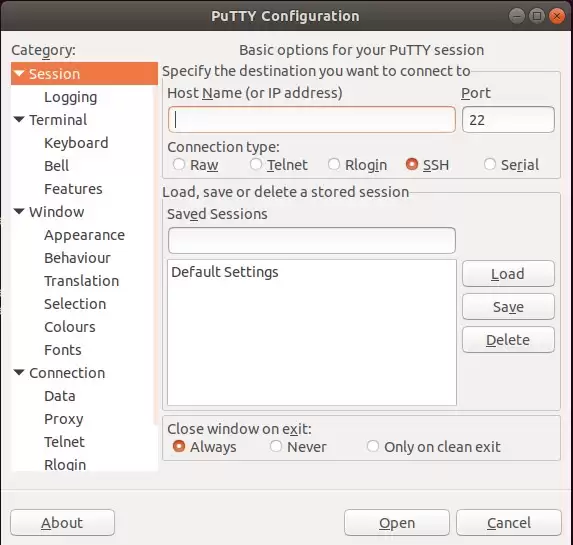Viewport: 573px width, 545px height.
Task: Open terminal Features settings
Action: [x=73, y=189]
